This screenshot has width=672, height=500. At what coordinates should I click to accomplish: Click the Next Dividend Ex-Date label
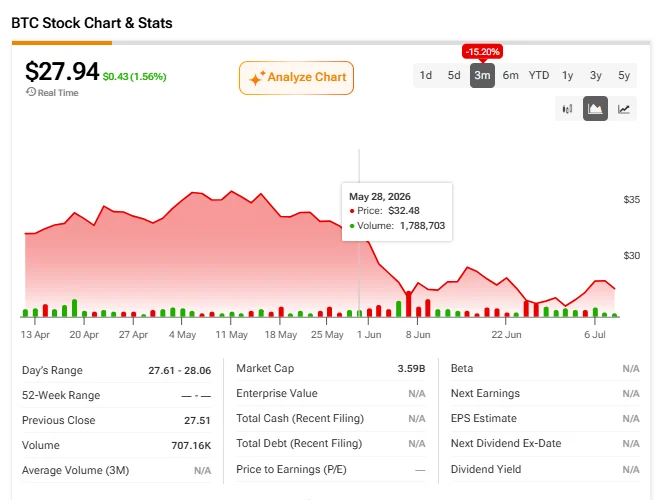coord(506,443)
